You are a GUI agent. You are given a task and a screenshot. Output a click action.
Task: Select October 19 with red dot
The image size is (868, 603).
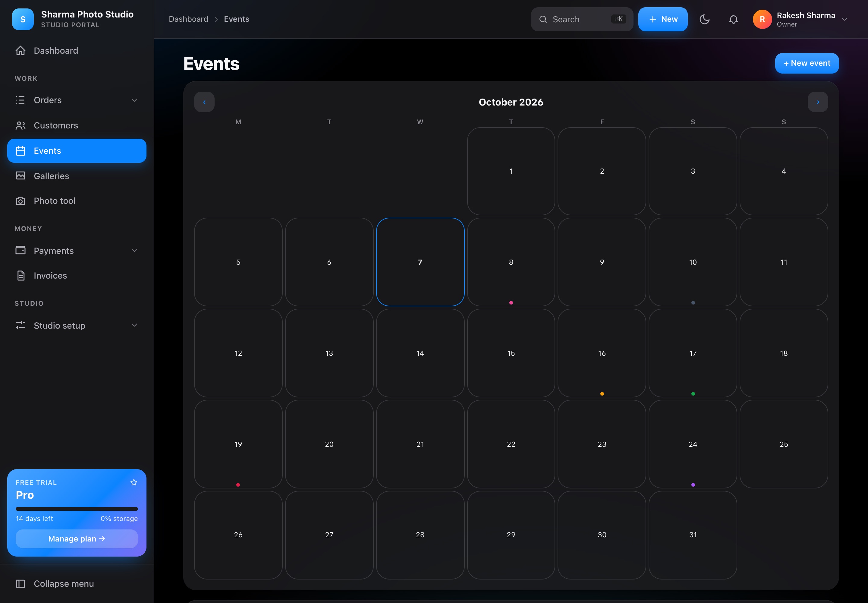(238, 444)
